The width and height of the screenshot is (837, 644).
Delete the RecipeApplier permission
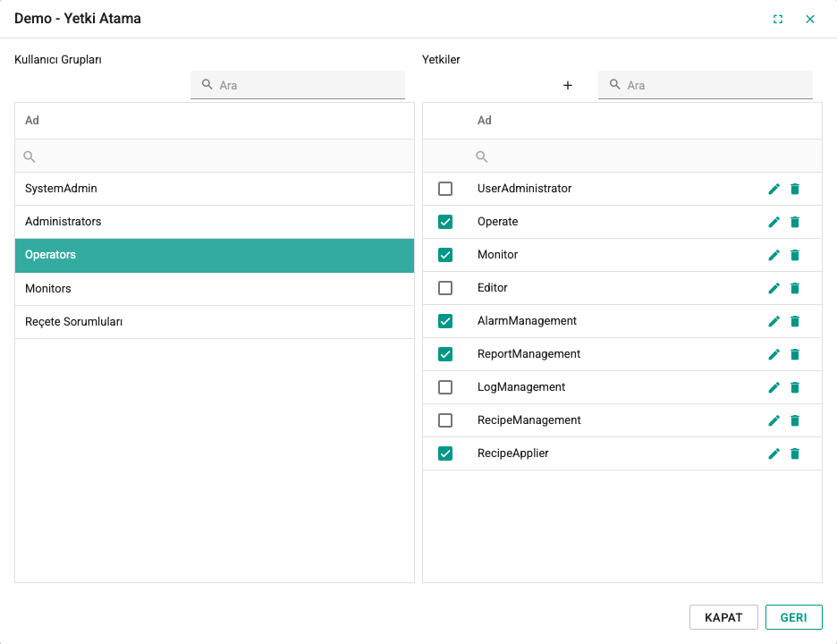point(795,453)
